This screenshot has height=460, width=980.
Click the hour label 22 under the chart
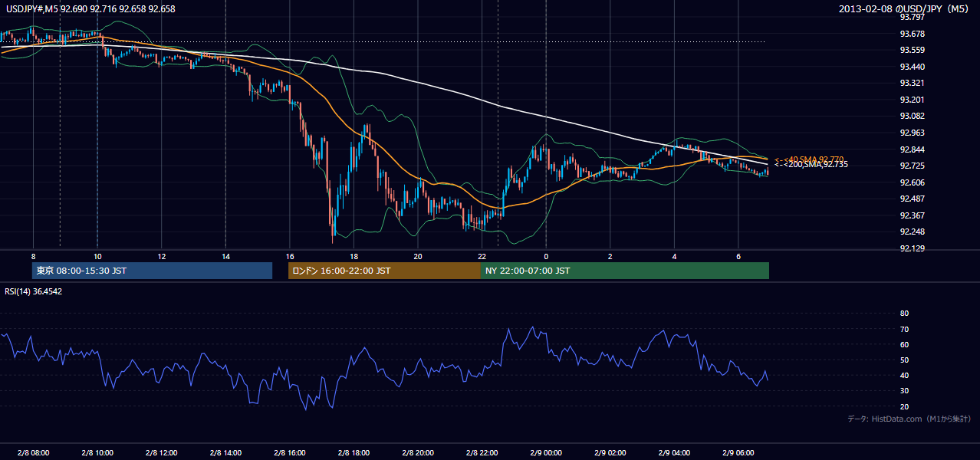pos(482,256)
